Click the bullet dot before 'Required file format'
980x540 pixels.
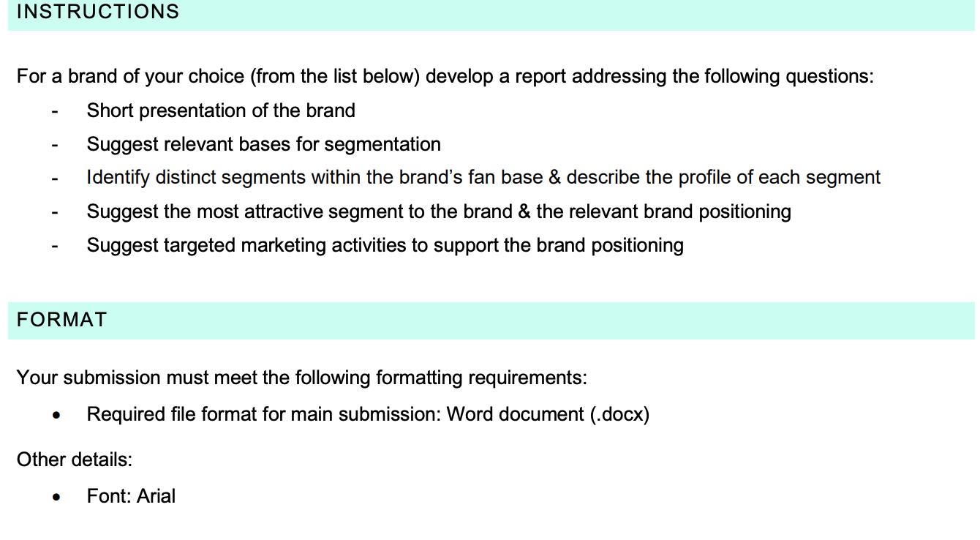coord(56,416)
